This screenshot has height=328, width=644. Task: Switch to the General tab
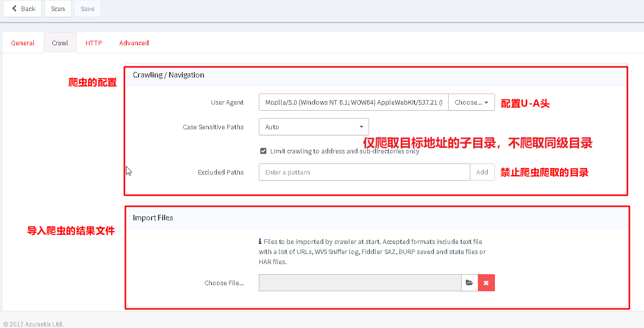pos(23,43)
